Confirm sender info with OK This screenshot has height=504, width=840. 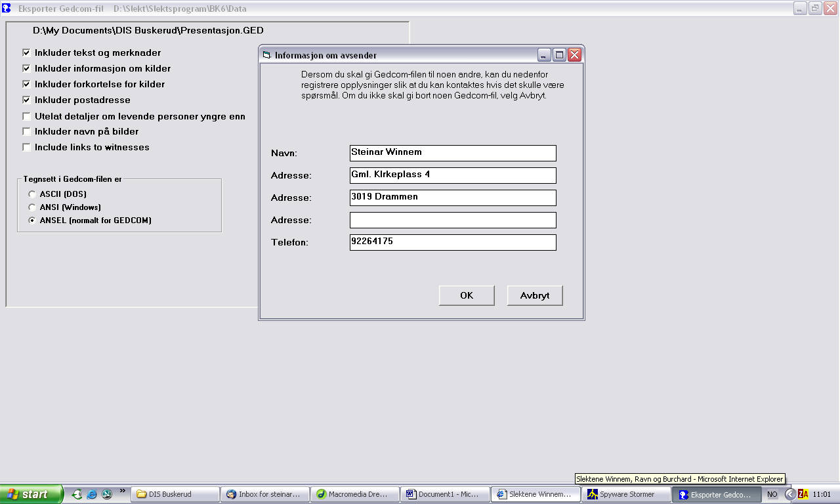(x=467, y=295)
